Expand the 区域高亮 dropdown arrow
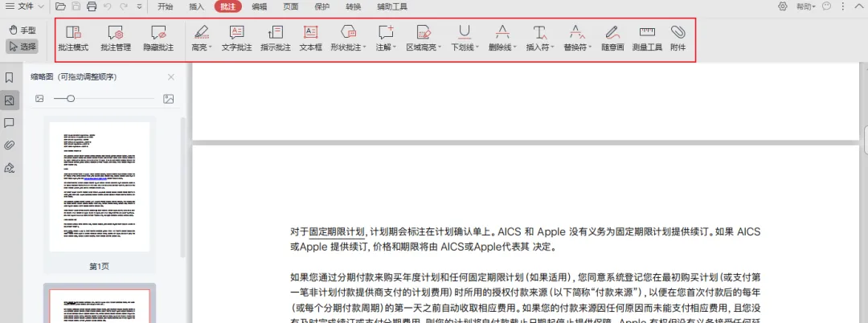This screenshot has height=323, width=868. pyautogui.click(x=440, y=48)
